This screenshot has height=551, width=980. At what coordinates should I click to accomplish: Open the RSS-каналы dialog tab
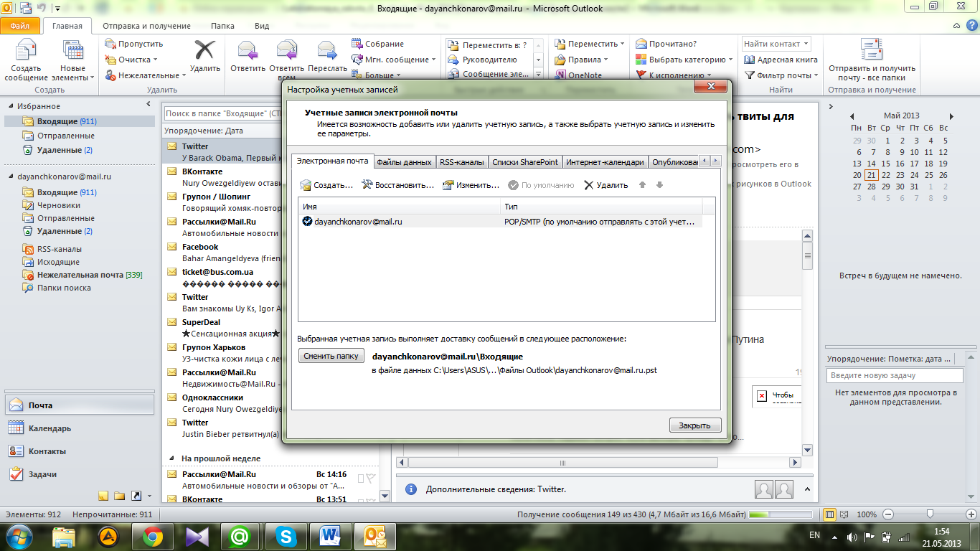coord(461,162)
